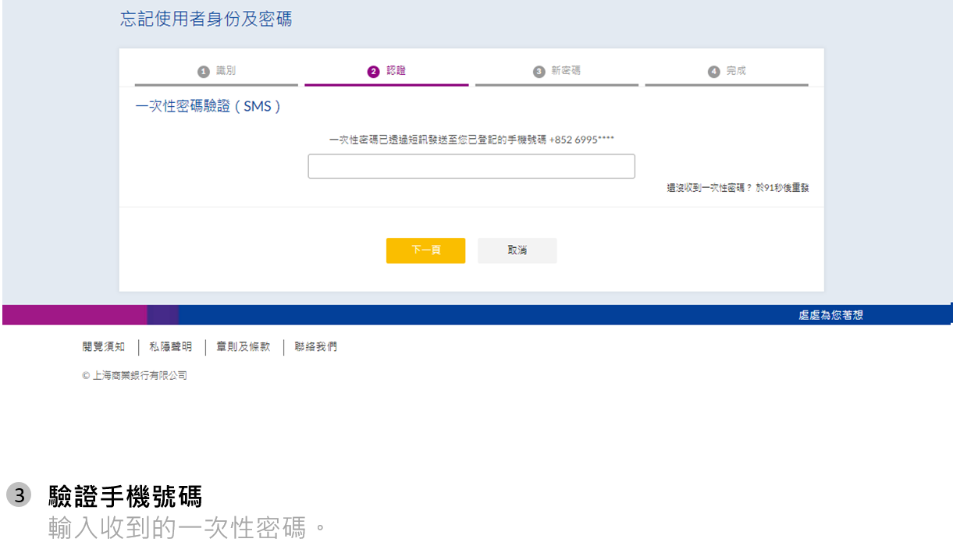Screen dimensions: 953x560
Task: Select the active 認證 step label
Action: click(x=396, y=71)
